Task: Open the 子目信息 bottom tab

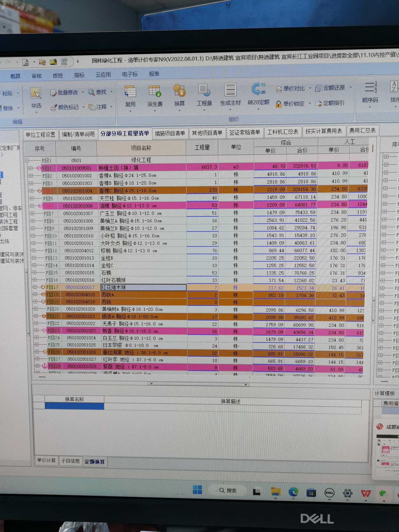Action: 70,461
